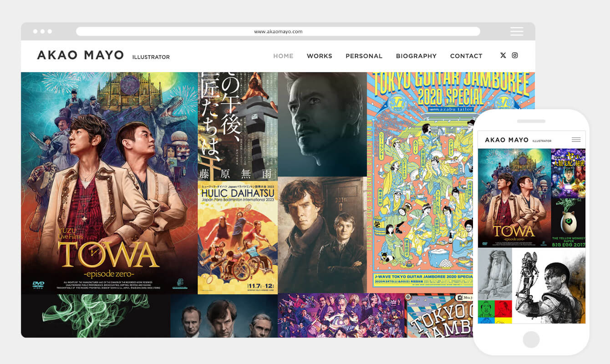Click the www.akaomayo.com address bar
610x364 pixels.
(x=278, y=31)
